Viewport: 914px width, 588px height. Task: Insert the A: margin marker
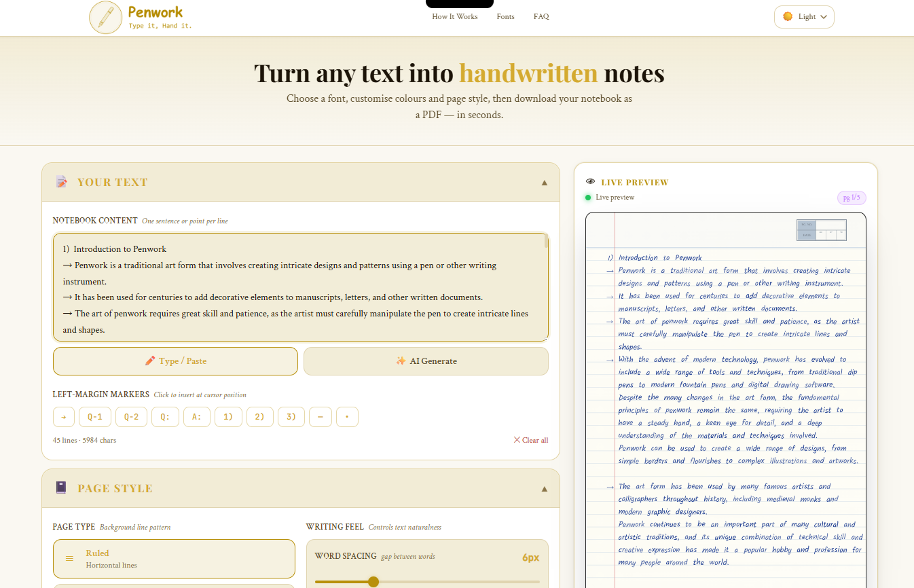(x=197, y=417)
